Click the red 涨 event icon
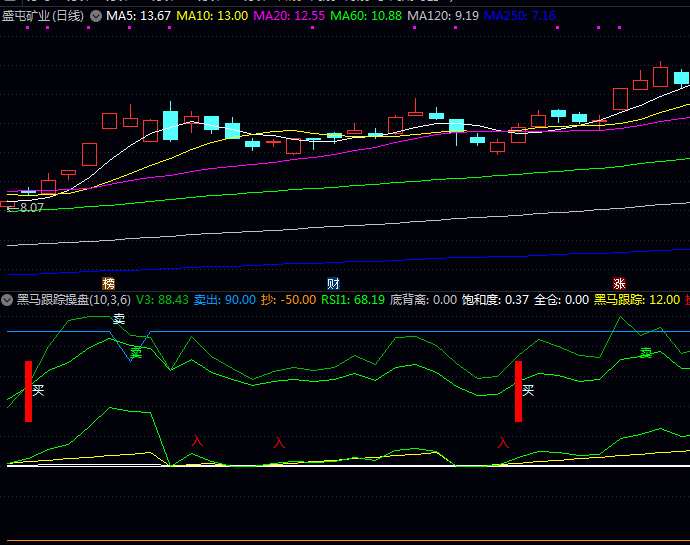The height and width of the screenshot is (545, 690). pyautogui.click(x=619, y=283)
